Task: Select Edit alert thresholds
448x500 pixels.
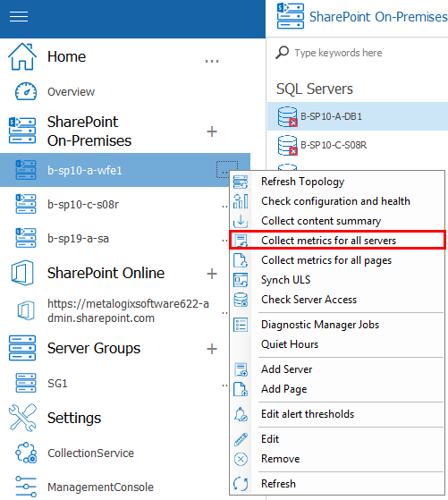Action: [x=337, y=414]
